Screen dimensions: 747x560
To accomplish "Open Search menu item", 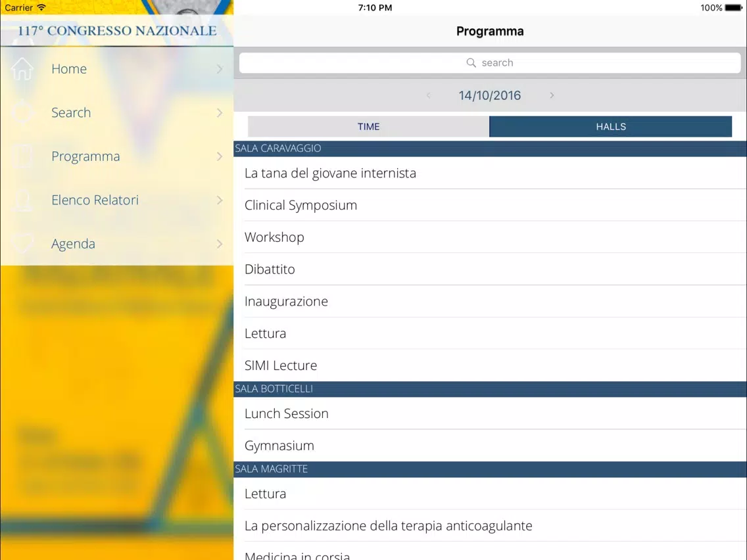I will pyautogui.click(x=117, y=112).
